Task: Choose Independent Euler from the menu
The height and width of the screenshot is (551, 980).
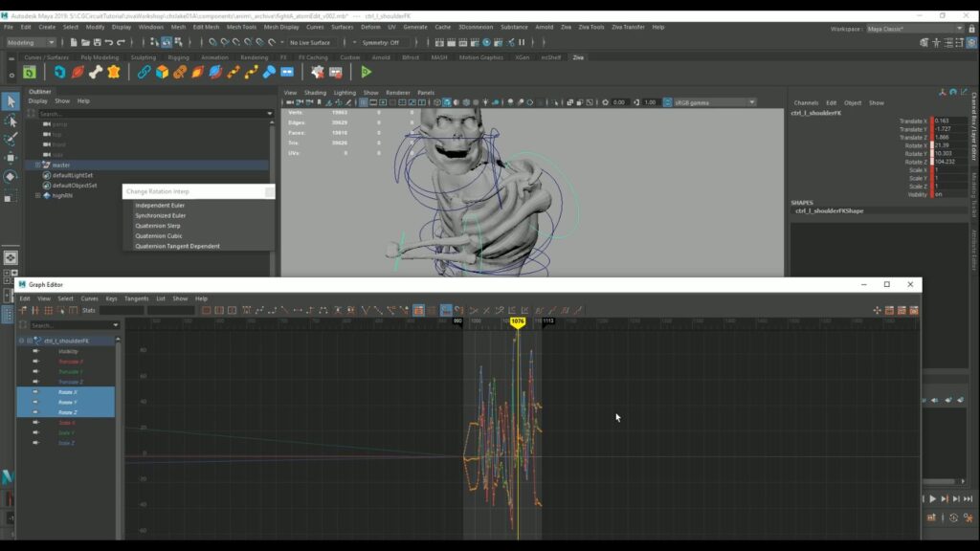Action: pos(160,205)
